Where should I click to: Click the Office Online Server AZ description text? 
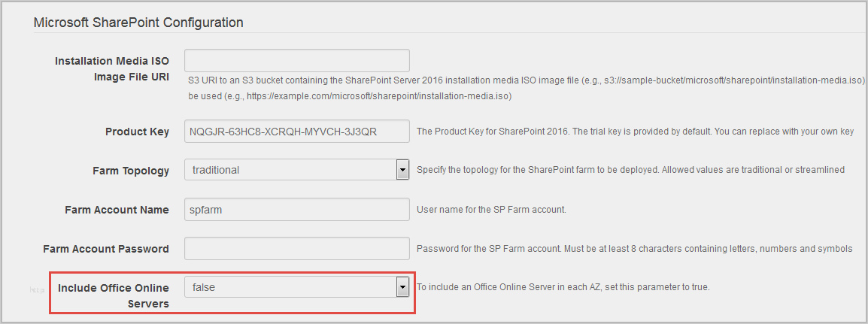coord(563,287)
